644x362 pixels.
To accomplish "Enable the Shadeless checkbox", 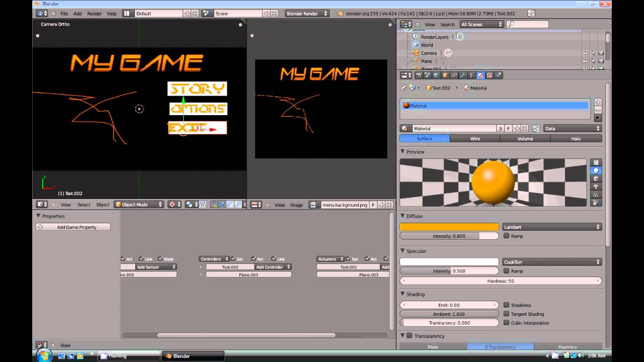I will coord(507,305).
